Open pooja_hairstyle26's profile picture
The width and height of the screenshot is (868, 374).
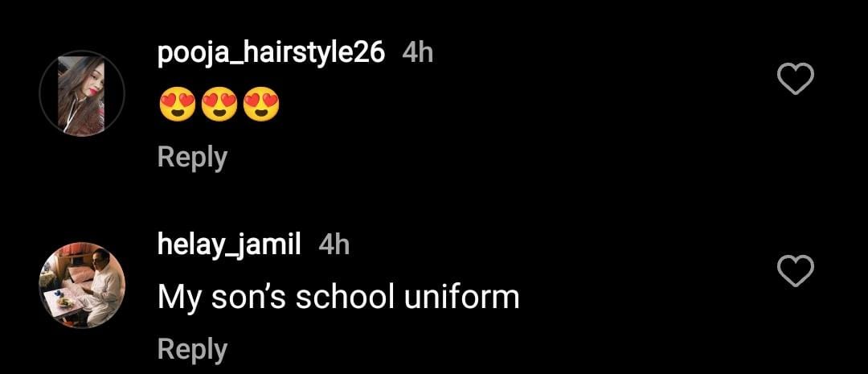(x=82, y=93)
